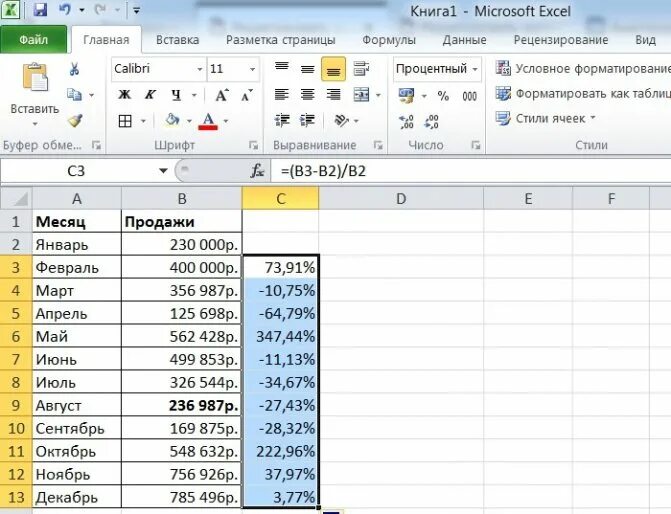Image resolution: width=671 pixels, height=514 pixels.
Task: Click the formula bar containing =(B3-B2)/B2
Action: 471,171
